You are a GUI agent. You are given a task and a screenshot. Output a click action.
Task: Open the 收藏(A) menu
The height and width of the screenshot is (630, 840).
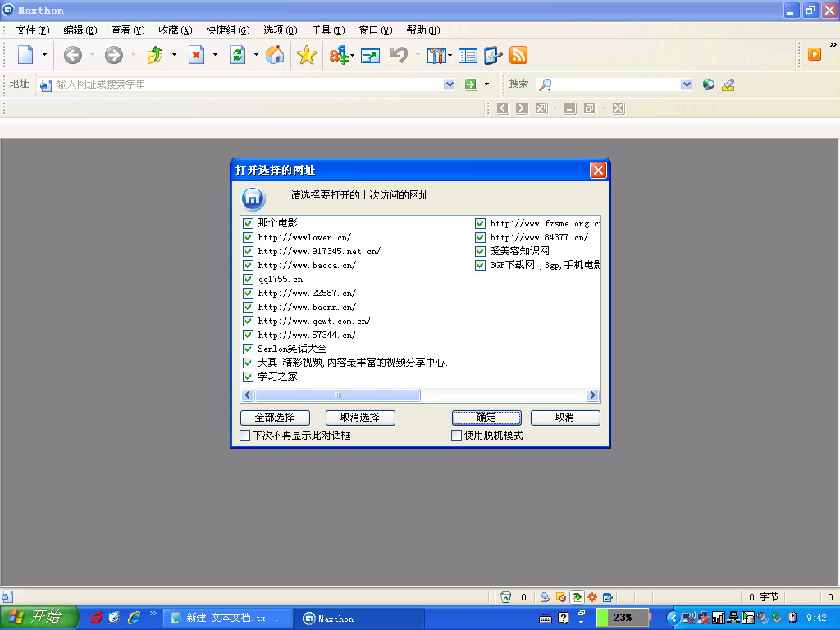[x=175, y=30]
